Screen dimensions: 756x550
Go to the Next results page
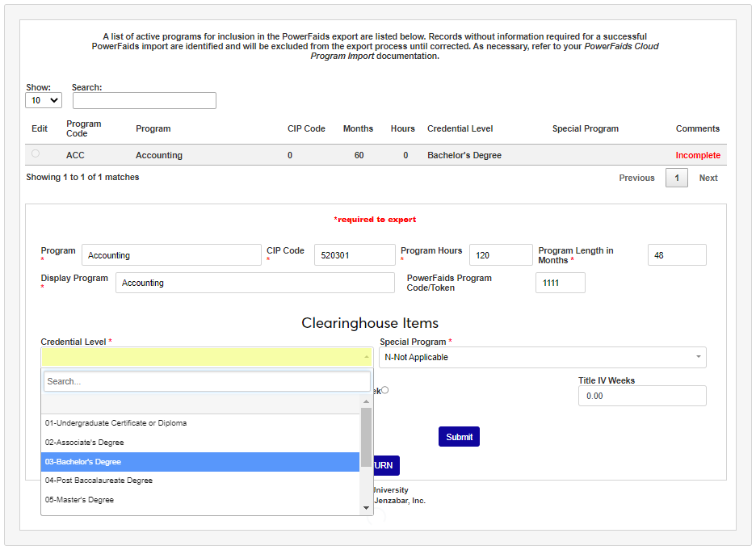point(708,178)
